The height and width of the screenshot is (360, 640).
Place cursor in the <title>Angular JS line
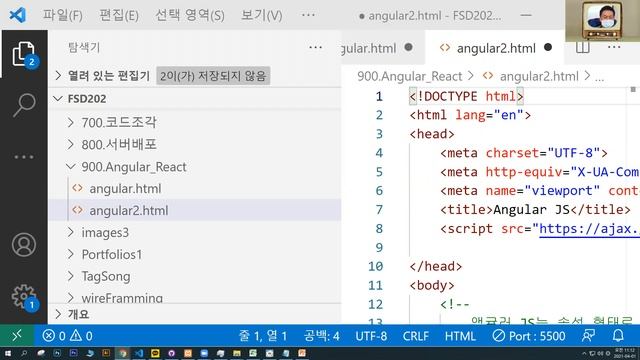pyautogui.click(x=535, y=210)
